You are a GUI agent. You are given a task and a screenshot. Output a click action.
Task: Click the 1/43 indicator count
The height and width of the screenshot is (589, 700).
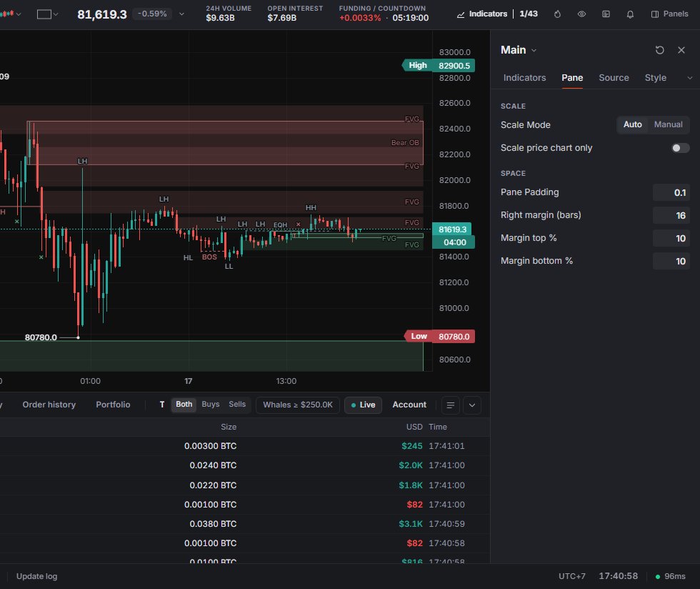529,14
